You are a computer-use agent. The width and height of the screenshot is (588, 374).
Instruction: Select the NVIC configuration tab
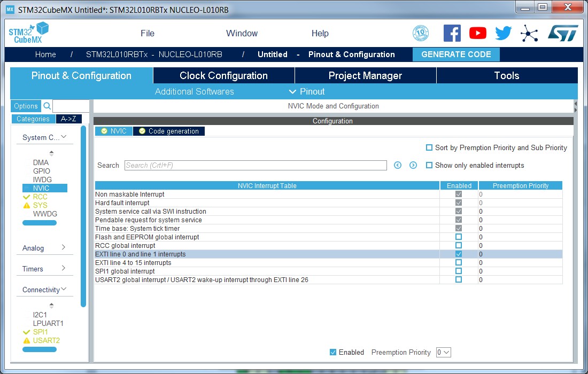114,131
